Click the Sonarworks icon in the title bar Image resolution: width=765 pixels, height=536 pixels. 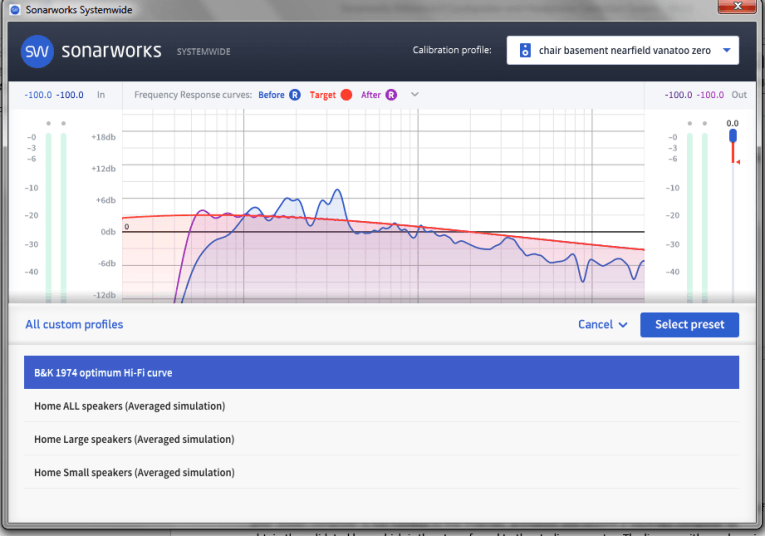coord(15,10)
